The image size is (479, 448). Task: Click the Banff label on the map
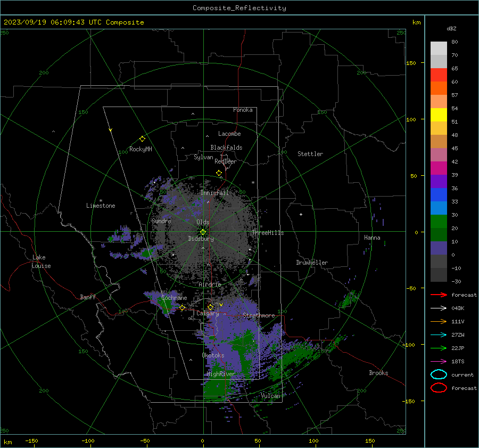click(x=88, y=297)
